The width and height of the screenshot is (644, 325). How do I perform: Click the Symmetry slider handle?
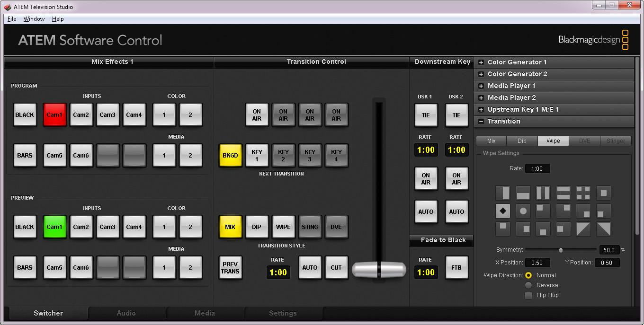click(561, 250)
